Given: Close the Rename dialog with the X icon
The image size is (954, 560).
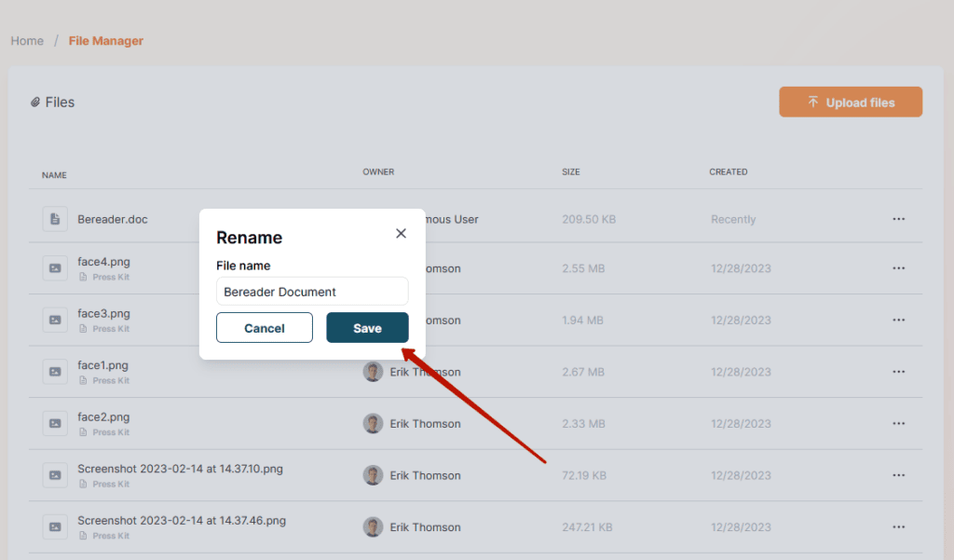Looking at the screenshot, I should pyautogui.click(x=401, y=234).
